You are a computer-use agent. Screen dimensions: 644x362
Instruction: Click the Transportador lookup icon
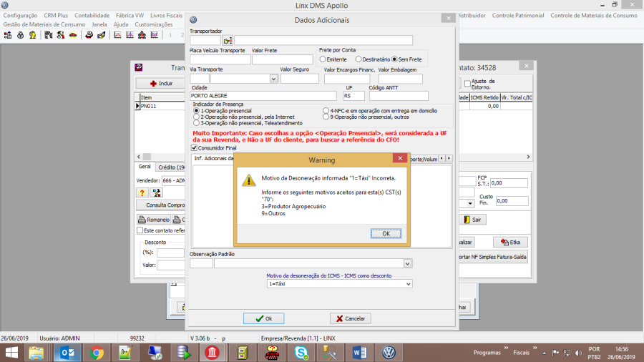(x=228, y=40)
